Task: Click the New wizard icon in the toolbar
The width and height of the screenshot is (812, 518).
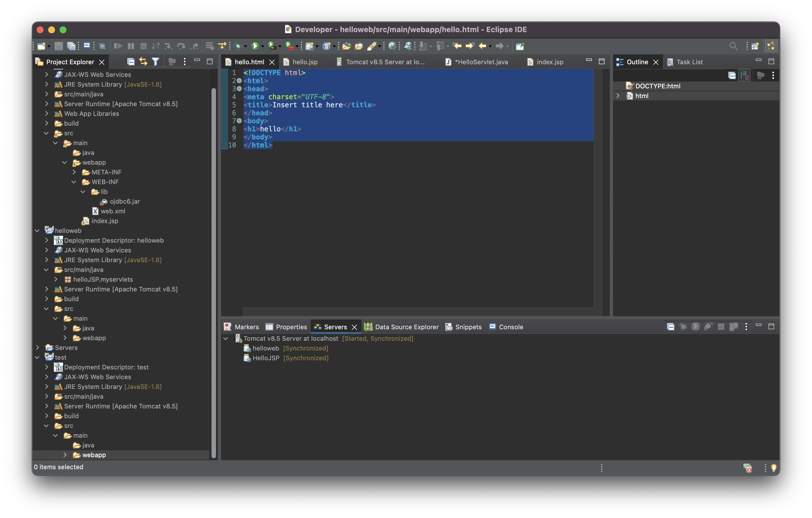Action: pyautogui.click(x=42, y=46)
